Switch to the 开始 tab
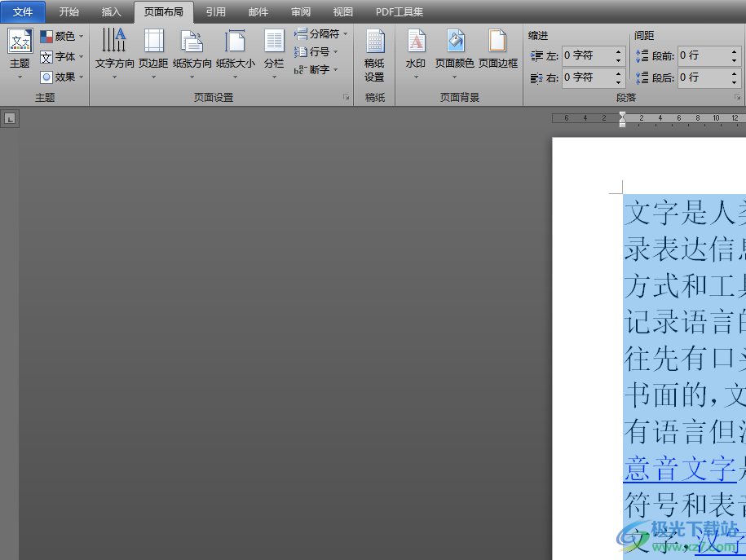Screen dimensions: 746x560 point(69,12)
